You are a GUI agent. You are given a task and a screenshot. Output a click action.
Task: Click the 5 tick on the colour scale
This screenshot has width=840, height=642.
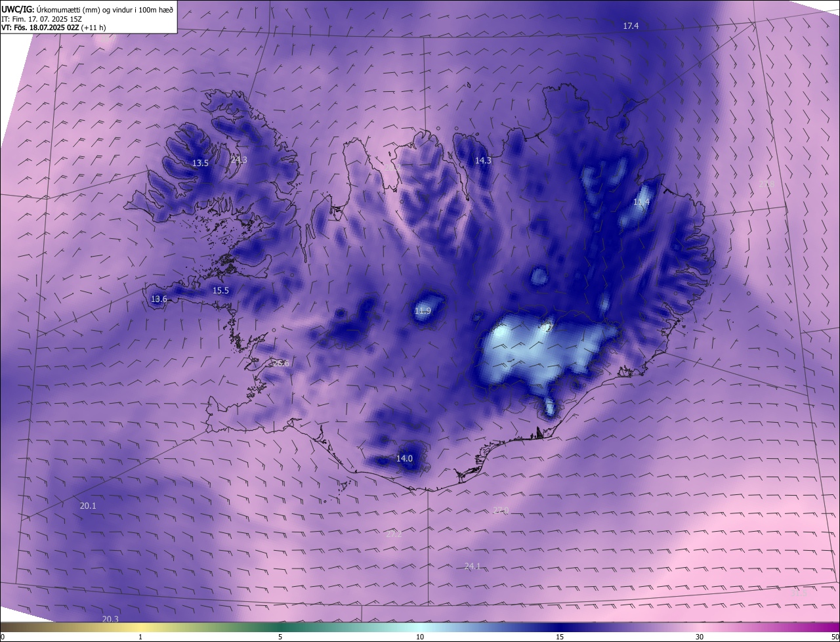[280, 637]
